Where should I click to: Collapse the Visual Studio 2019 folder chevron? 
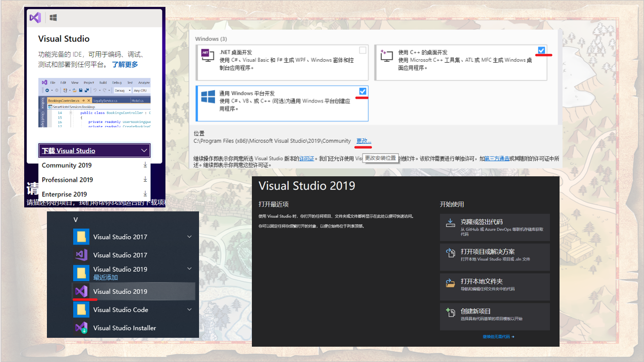189,269
